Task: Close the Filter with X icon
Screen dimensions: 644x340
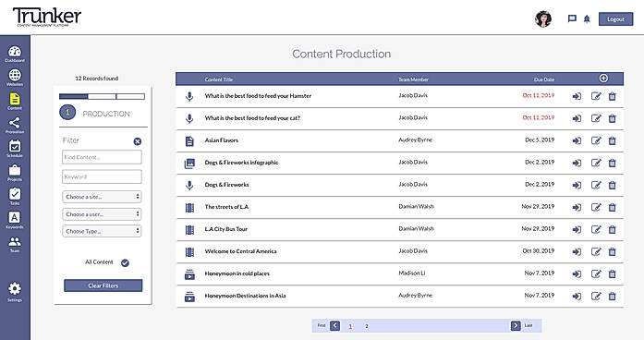Action: [x=138, y=141]
